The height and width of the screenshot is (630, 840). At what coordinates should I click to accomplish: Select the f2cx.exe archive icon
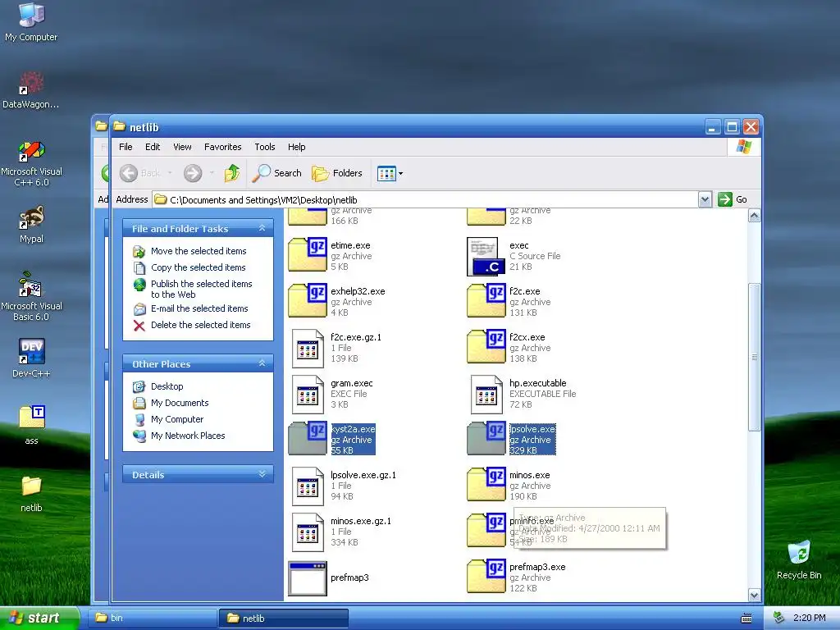coord(486,347)
